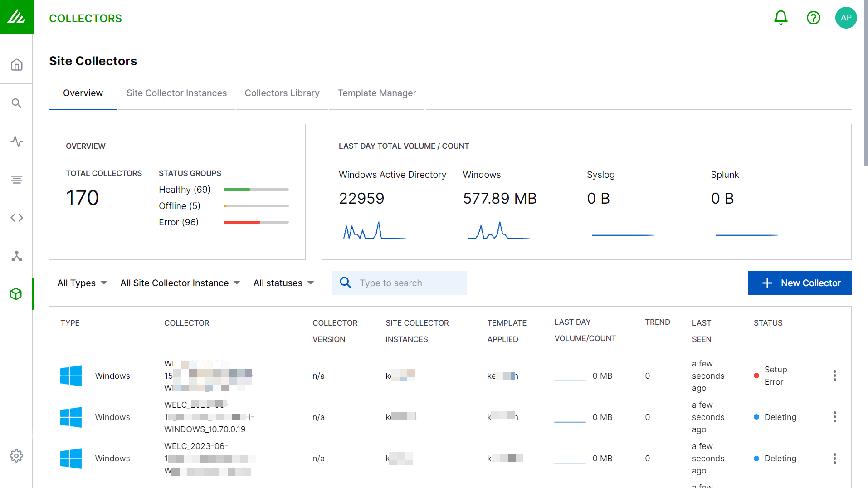
Task: Click the 577.89 MB Windows volume value
Action: 500,198
